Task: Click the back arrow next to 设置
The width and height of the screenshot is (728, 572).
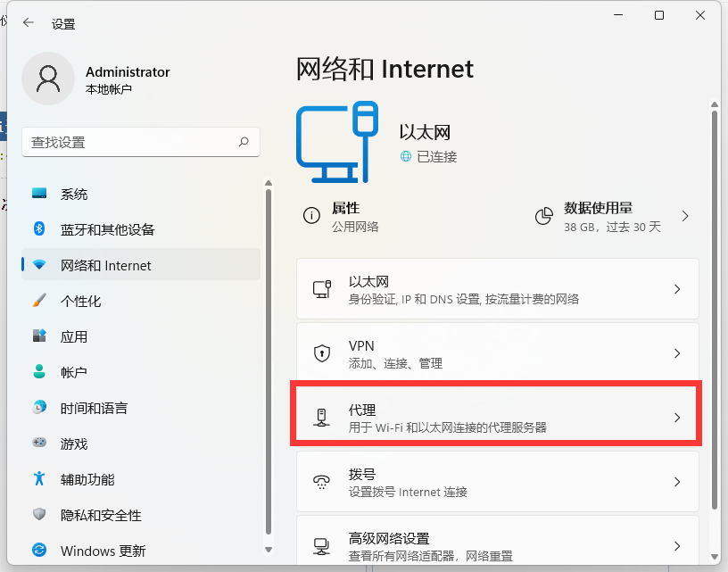Action: coord(29,22)
